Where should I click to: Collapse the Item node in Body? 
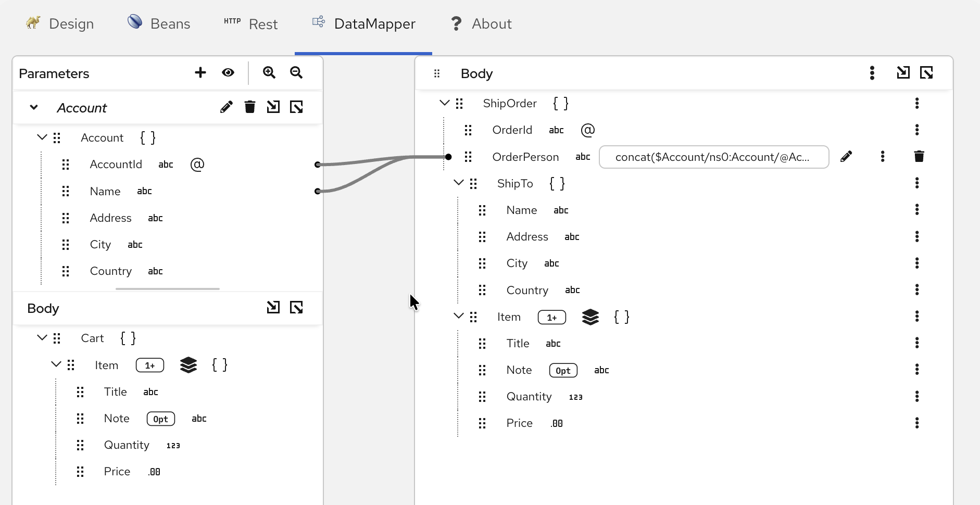pyautogui.click(x=459, y=316)
